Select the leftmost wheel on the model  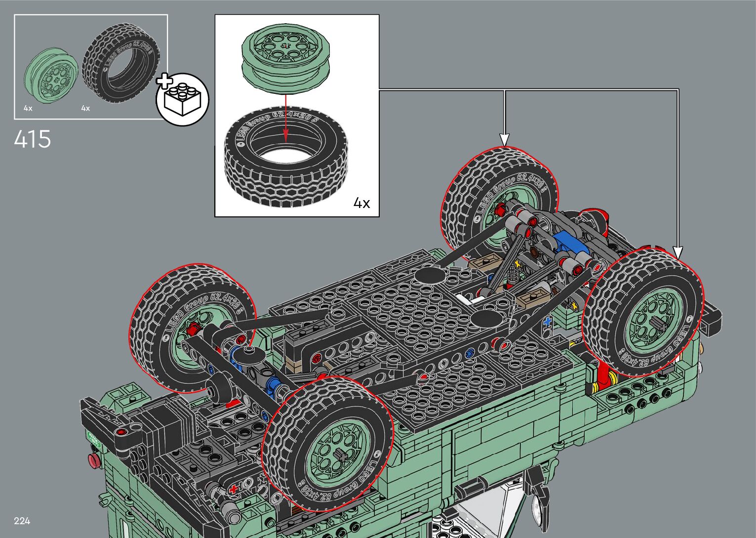pos(192,326)
